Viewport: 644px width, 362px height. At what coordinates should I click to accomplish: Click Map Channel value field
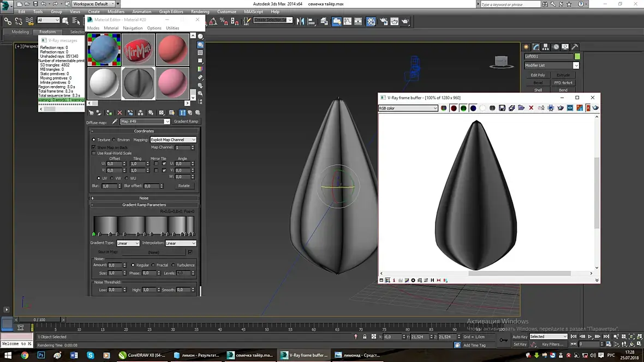tap(182, 147)
